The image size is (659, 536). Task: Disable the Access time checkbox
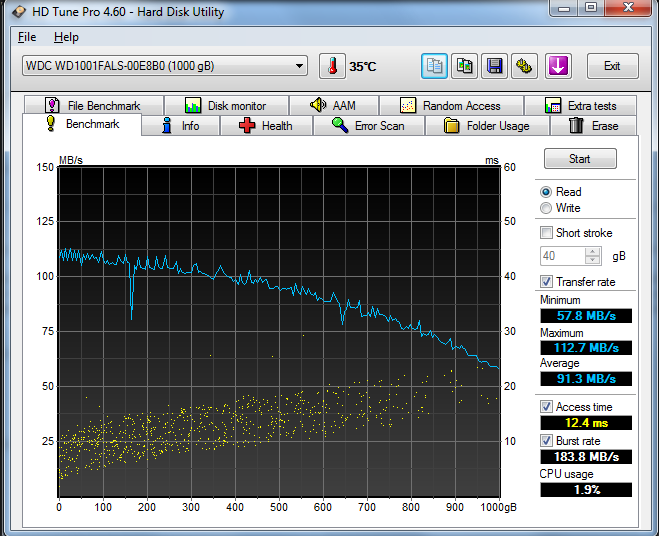point(547,407)
